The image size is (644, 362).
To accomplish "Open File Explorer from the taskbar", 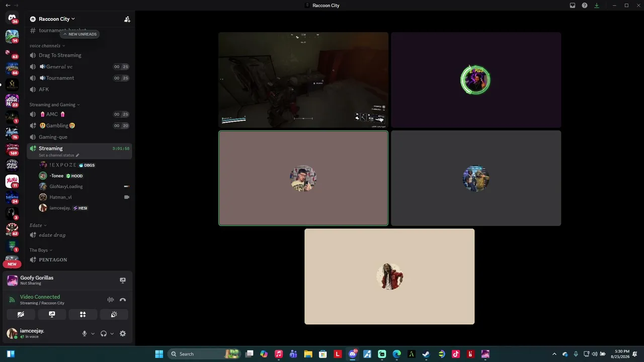I will (x=308, y=354).
